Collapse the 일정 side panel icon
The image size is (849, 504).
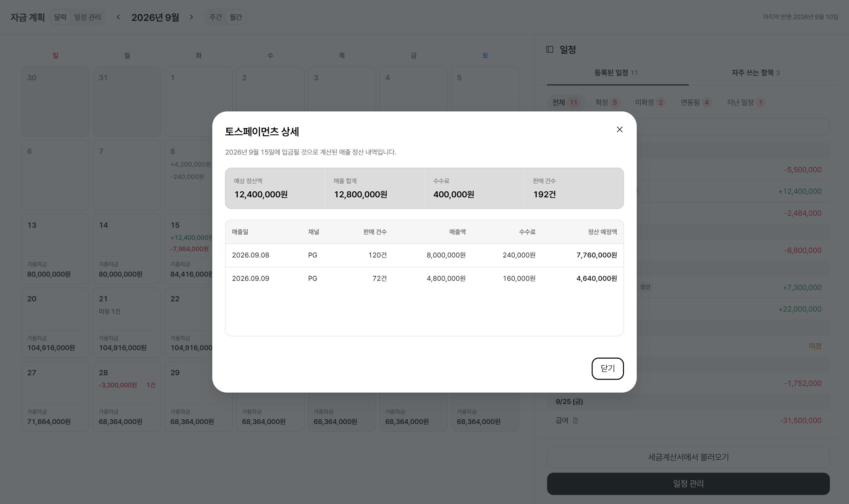(549, 50)
